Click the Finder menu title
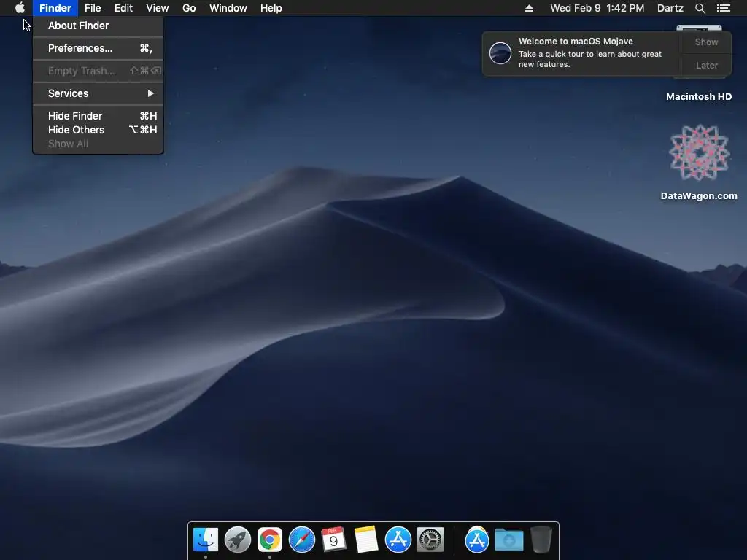This screenshot has height=560, width=747. pyautogui.click(x=55, y=8)
